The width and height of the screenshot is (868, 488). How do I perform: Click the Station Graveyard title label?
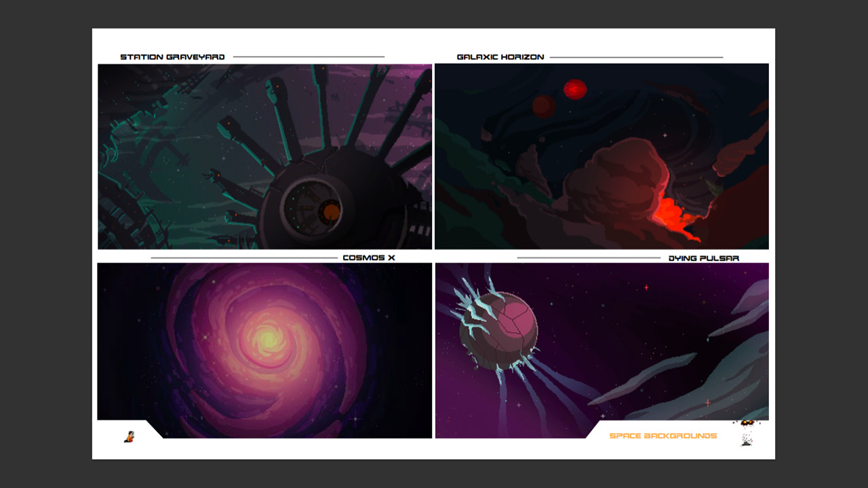[172, 56]
